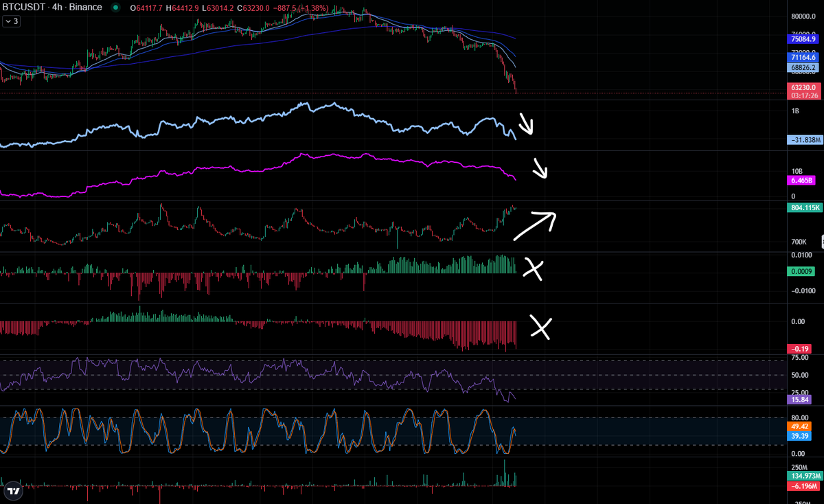Click the 71164.6 moving average label
Image resolution: width=824 pixels, height=504 pixels.
(x=803, y=58)
